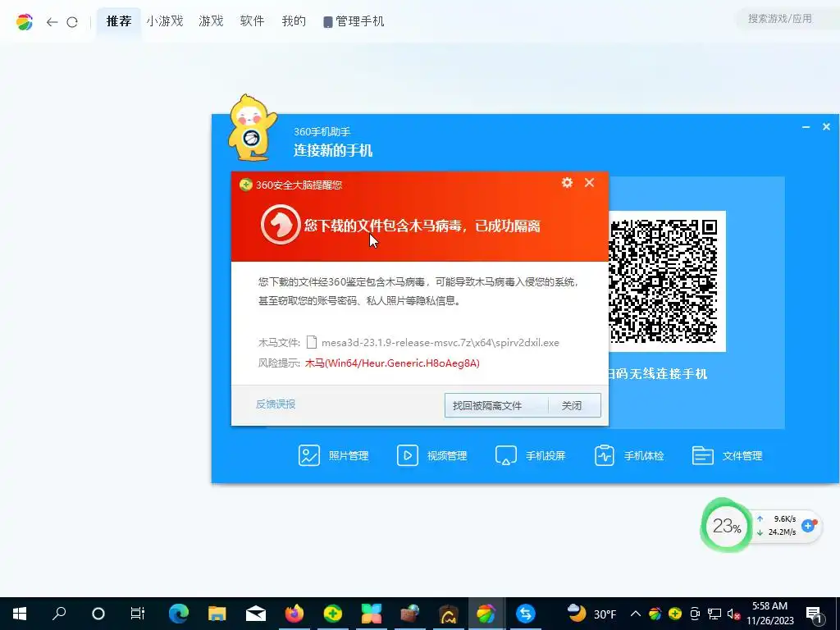Open 手机体检 phone checkup
840x630 pixels.
(629, 456)
